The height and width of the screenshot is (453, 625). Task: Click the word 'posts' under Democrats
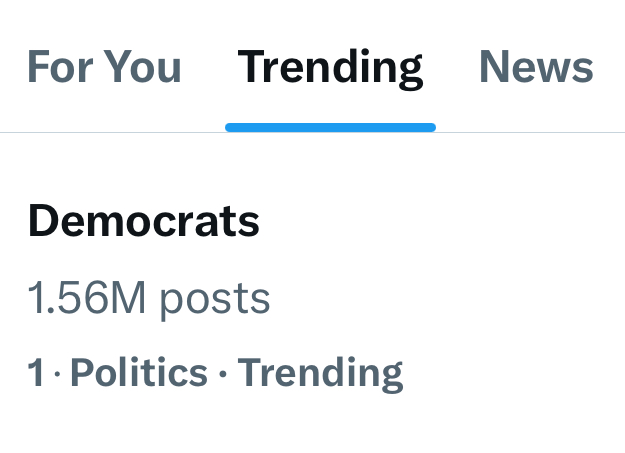pos(215,301)
